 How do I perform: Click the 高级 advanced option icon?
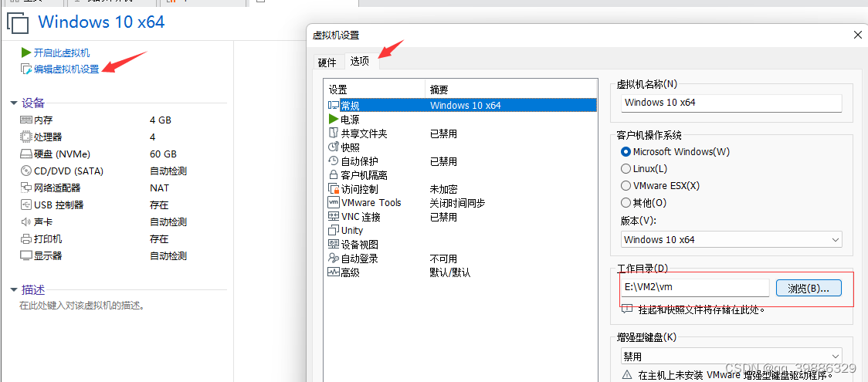click(x=334, y=272)
